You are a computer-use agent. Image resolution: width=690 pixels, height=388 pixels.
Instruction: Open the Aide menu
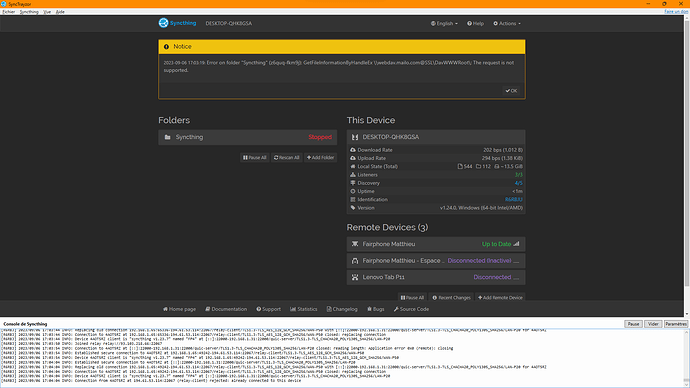(x=60, y=12)
